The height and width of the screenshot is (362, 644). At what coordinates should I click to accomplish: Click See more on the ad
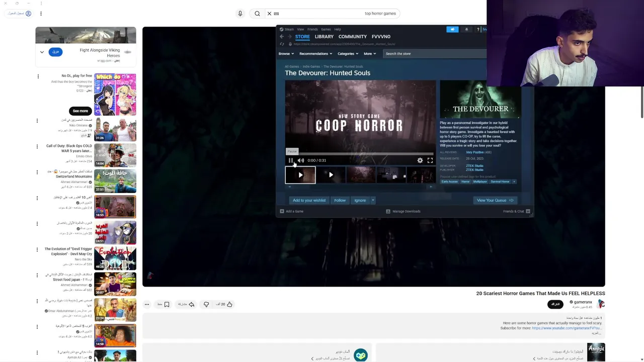tap(80, 111)
